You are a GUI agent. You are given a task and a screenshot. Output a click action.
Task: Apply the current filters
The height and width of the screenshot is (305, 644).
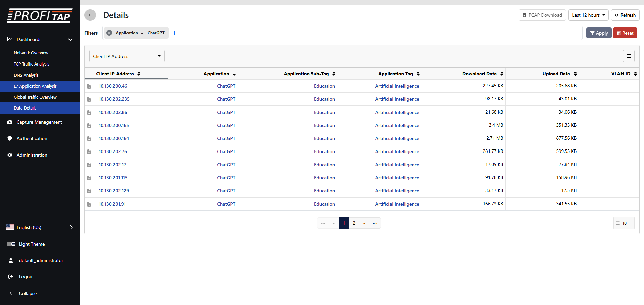pyautogui.click(x=599, y=33)
